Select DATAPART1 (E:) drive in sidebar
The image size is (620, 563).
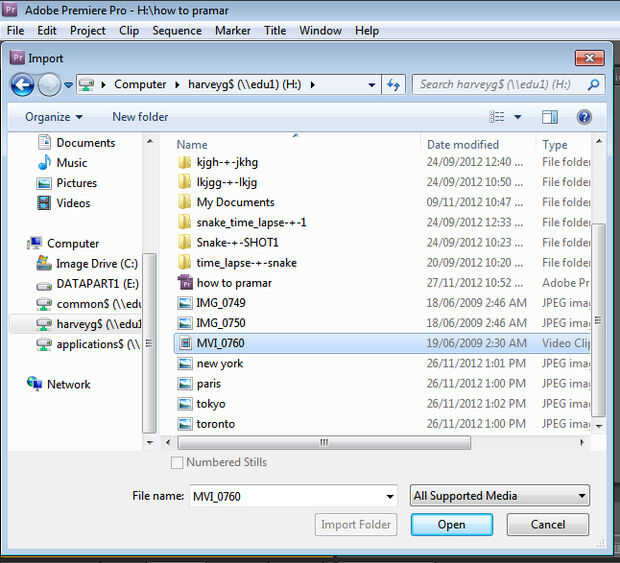pos(88,284)
